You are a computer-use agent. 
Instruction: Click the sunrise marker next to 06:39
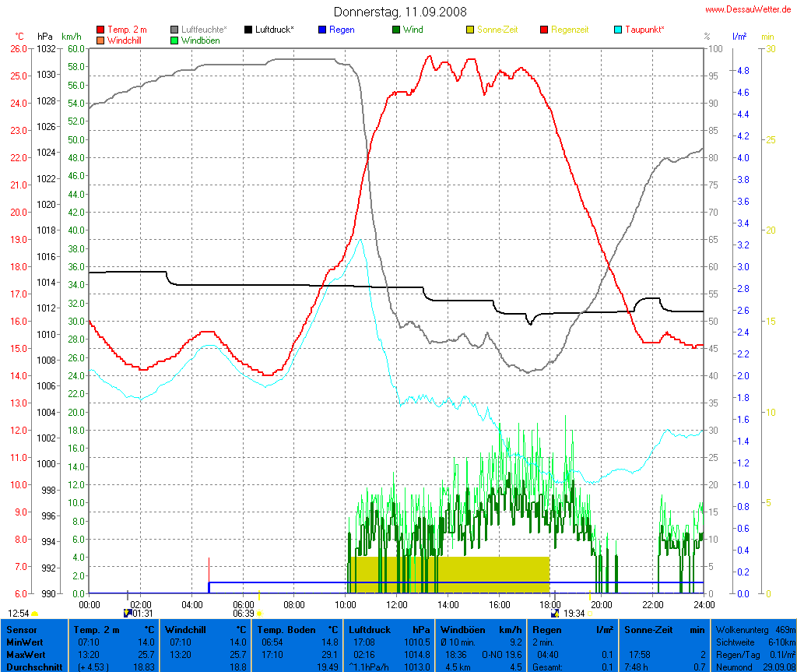tap(259, 614)
